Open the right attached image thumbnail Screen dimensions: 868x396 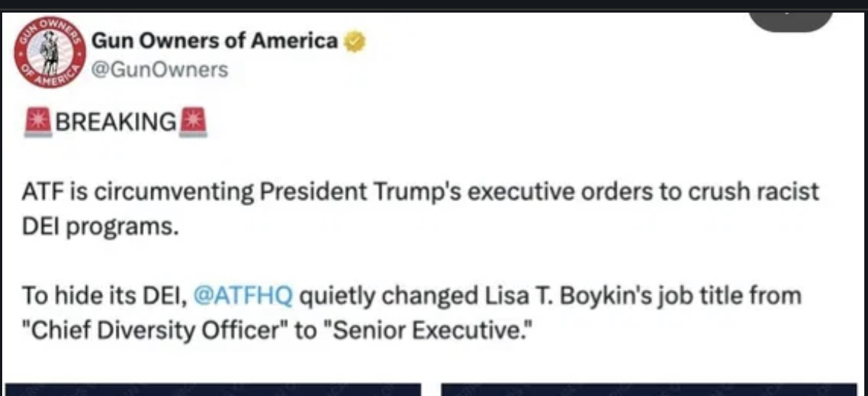tap(648, 389)
